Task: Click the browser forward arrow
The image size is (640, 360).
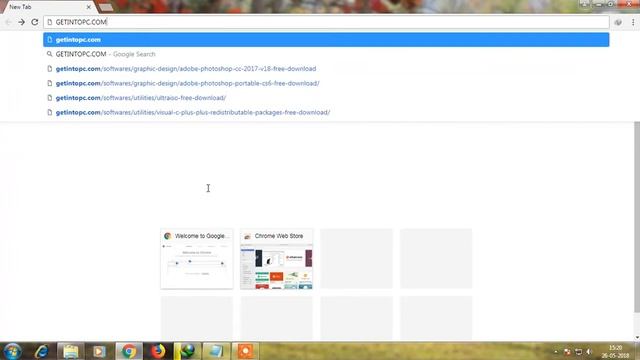Action: 21,22
